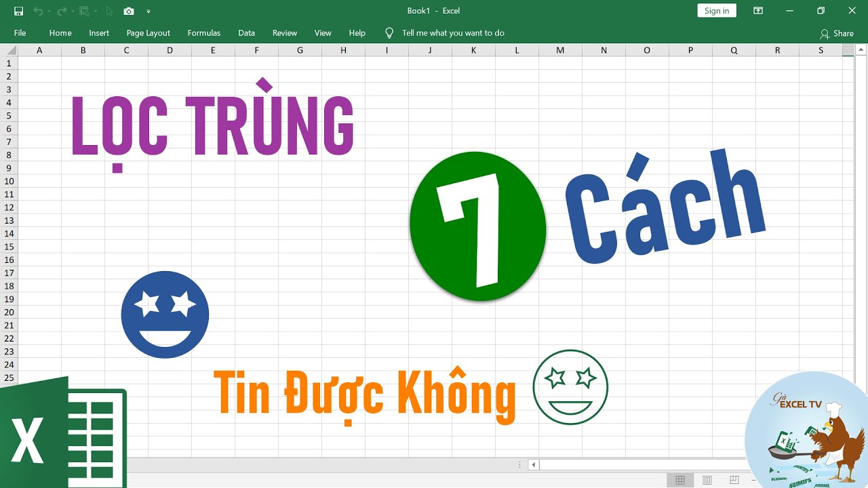Open the View ribbon tab

(x=323, y=33)
